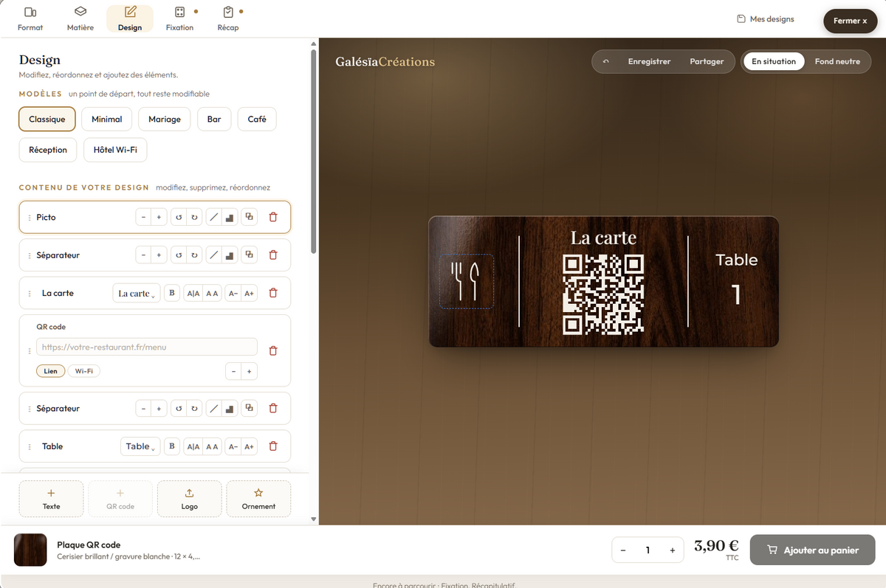The image size is (886, 588).
Task: Toggle bold for the La carte text
Action: pyautogui.click(x=172, y=293)
